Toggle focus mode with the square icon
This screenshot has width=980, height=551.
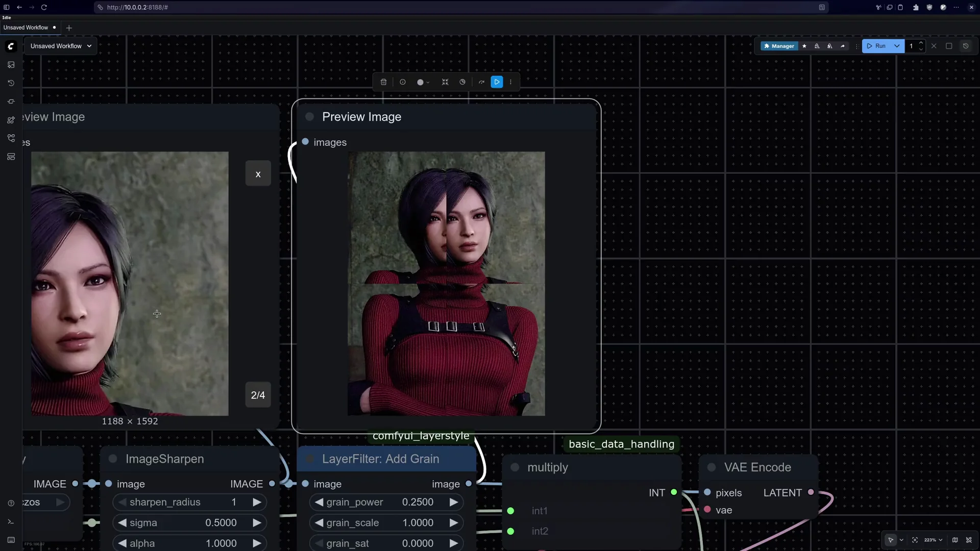pos(949,46)
